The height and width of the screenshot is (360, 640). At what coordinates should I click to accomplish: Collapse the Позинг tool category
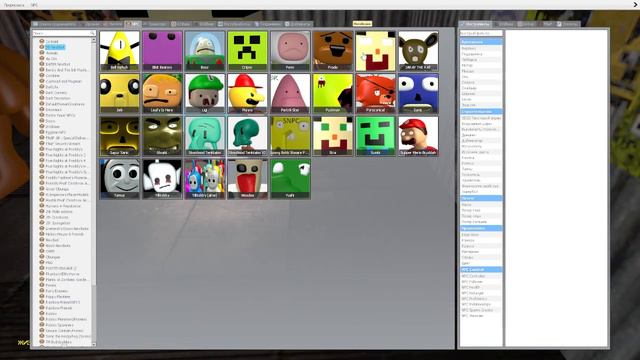pyautogui.click(x=481, y=198)
